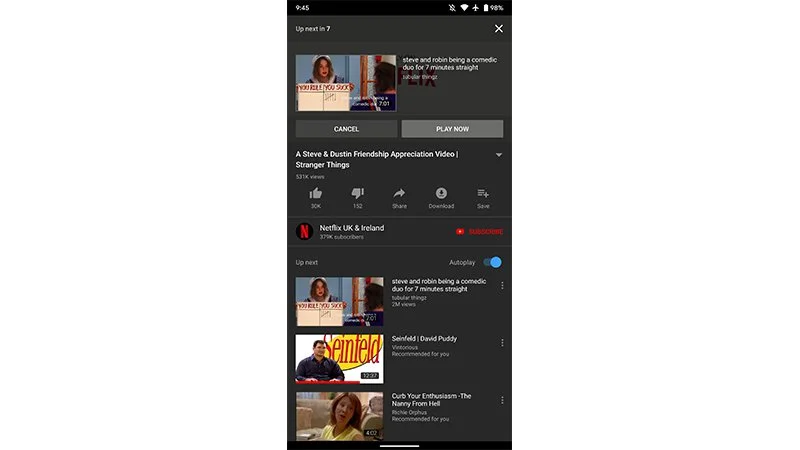Toggle the Autoplay switch off
800x450 pixels.
point(493,262)
